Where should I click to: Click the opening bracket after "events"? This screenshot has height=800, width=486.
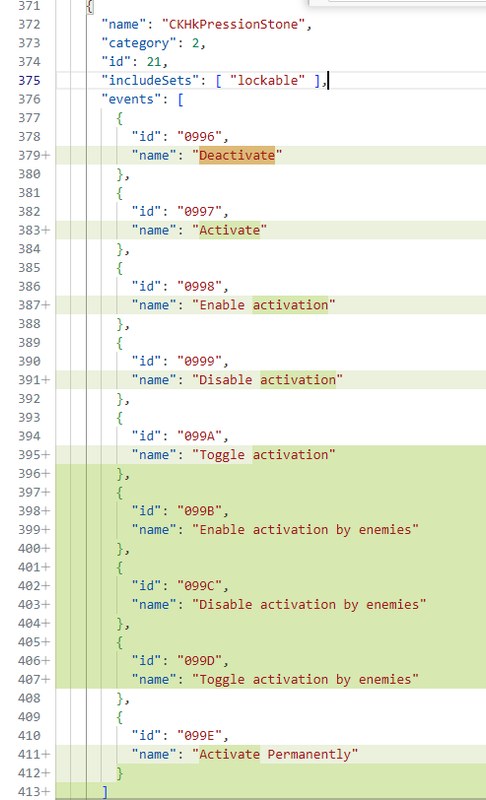[x=181, y=99]
